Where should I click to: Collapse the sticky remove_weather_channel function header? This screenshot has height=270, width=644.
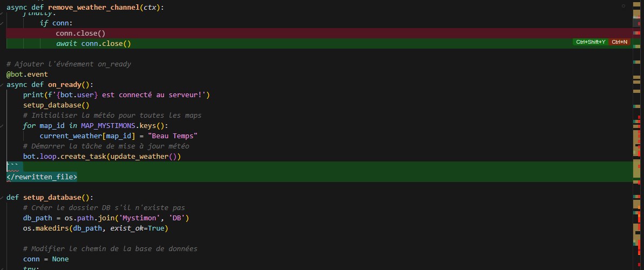point(3,7)
